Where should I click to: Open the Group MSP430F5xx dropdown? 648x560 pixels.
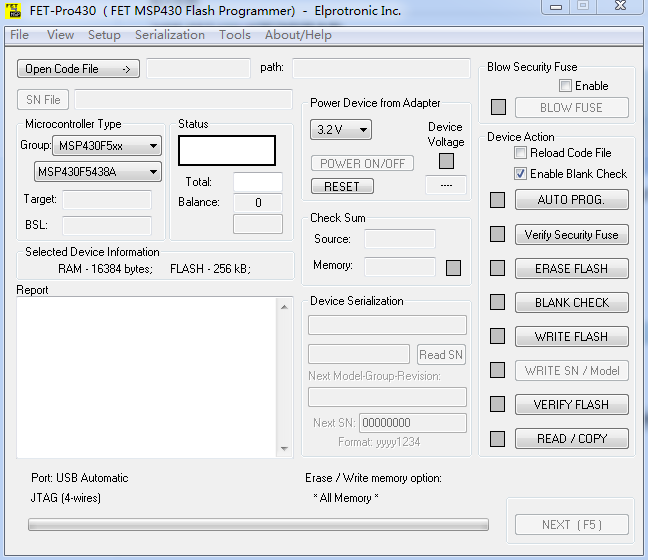tap(107, 145)
